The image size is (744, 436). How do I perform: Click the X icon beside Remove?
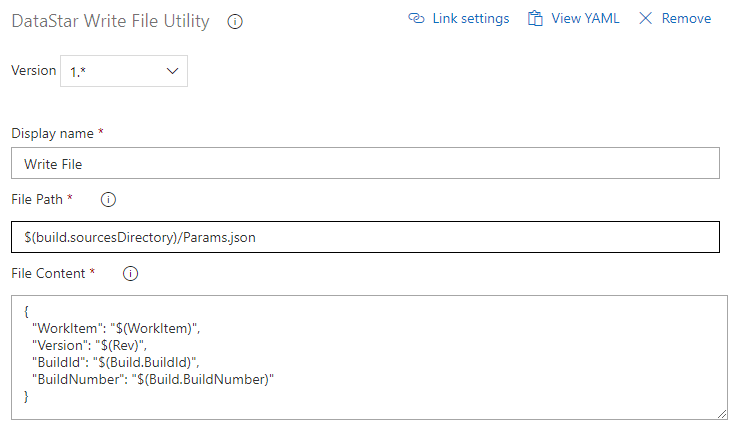click(x=645, y=19)
